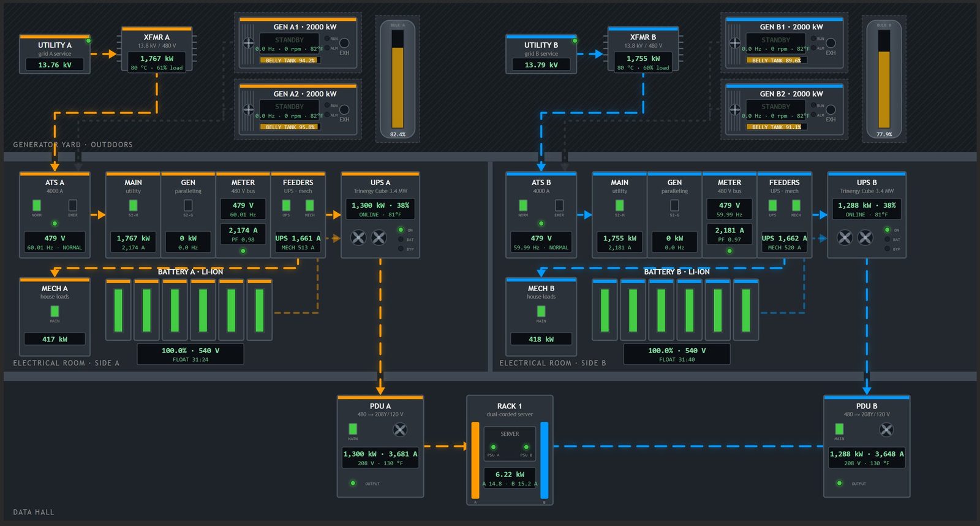
Task: Click the PDU A OUTPUT indicator
Action: 353,483
